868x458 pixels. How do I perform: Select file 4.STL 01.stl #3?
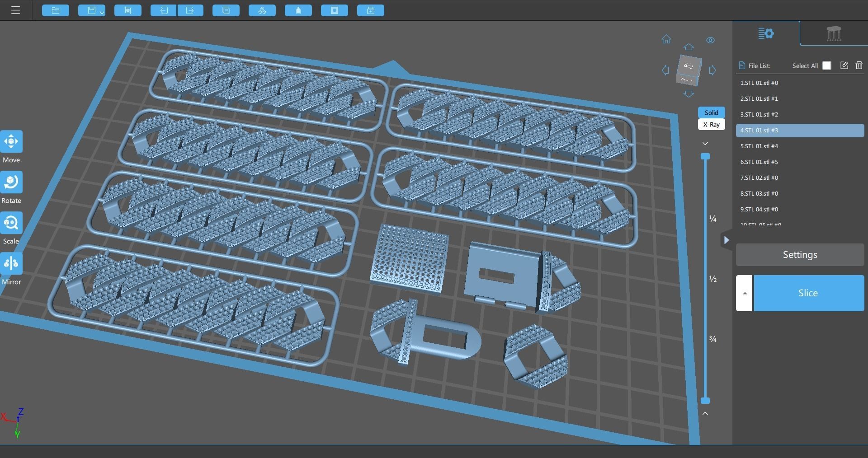click(x=800, y=131)
